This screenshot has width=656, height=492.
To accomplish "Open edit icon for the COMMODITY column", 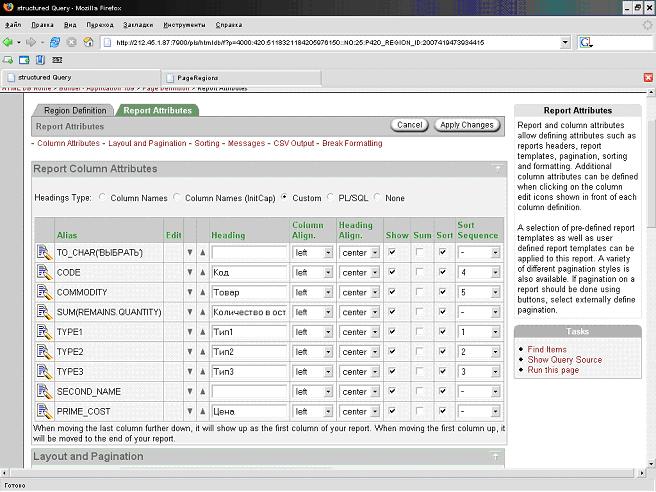I will click(44, 292).
